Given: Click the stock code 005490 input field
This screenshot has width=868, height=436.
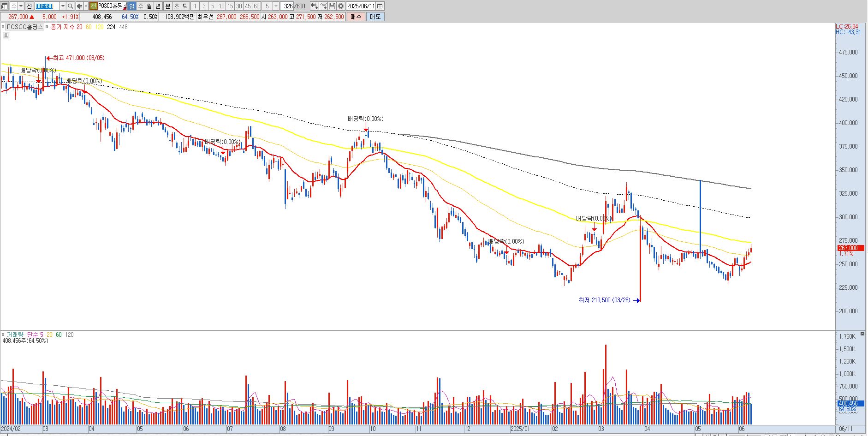Looking at the screenshot, I should 48,6.
